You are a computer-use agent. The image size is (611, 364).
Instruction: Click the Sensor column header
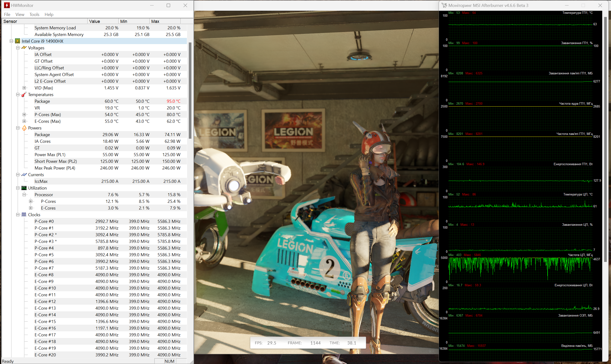tap(45, 21)
